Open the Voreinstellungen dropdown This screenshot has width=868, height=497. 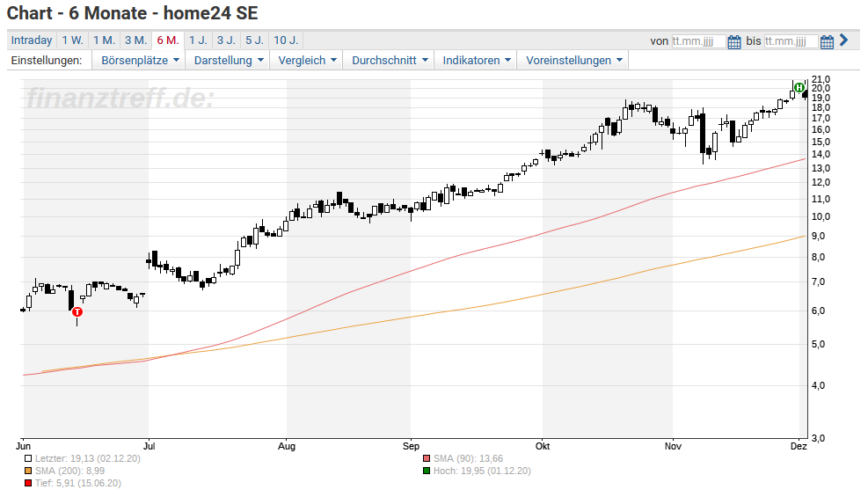573,61
